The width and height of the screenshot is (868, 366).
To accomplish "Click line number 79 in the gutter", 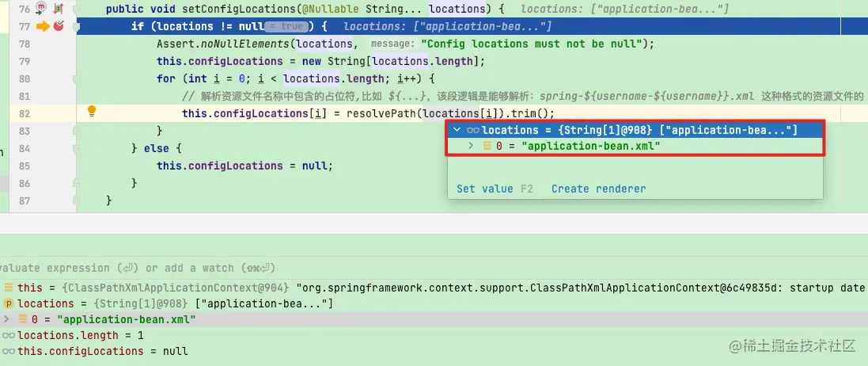I will point(24,61).
